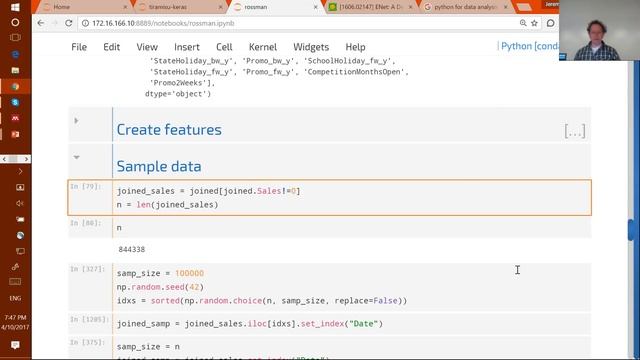Close the rossman tab
This screenshot has height=360, width=640.
point(316,7)
